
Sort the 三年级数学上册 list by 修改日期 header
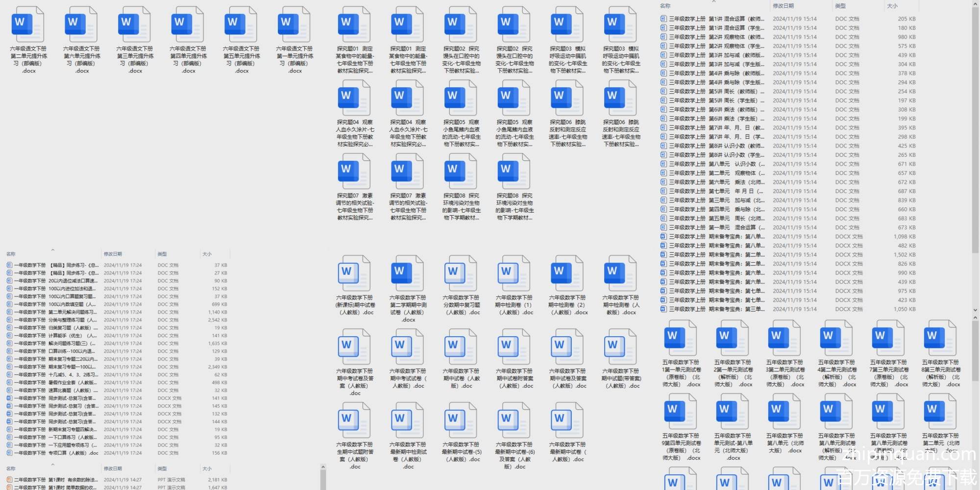pyautogui.click(x=783, y=6)
